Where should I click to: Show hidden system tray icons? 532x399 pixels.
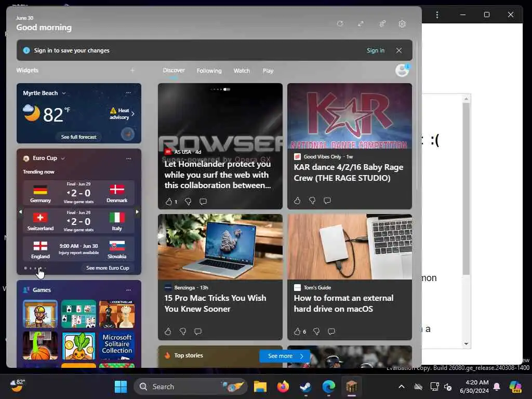(402, 387)
